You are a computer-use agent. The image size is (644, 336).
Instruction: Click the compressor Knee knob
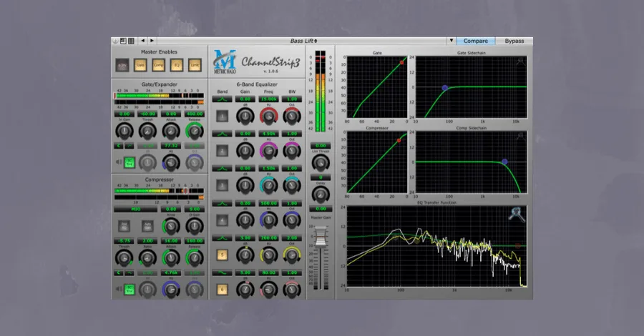coord(171,226)
